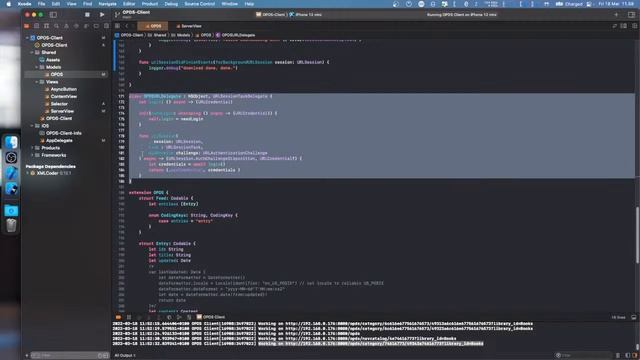Click the All Output selector in console
Viewport: 640px width, 360px height.
pos(125,356)
